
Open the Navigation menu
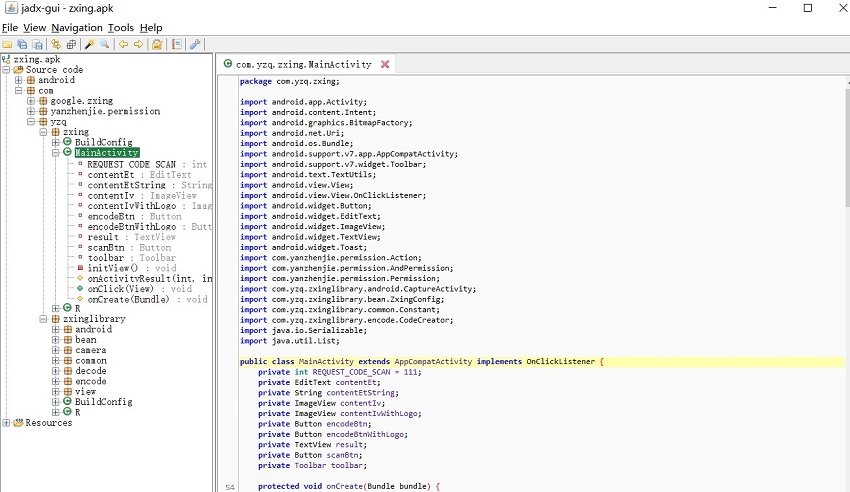tap(77, 28)
